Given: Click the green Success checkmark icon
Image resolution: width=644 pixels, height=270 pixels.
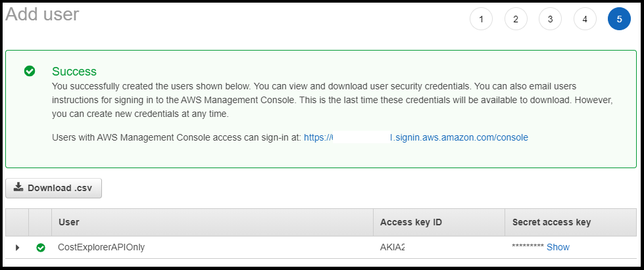Looking at the screenshot, I should [30, 71].
